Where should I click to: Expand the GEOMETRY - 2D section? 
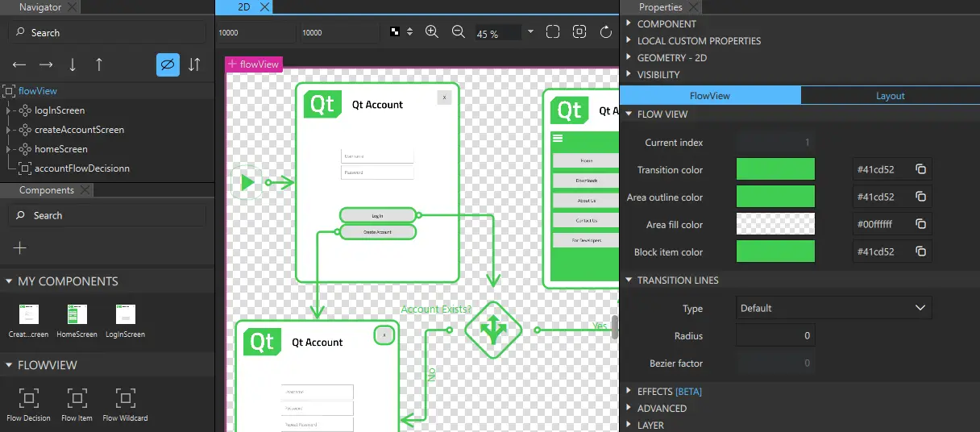(629, 58)
